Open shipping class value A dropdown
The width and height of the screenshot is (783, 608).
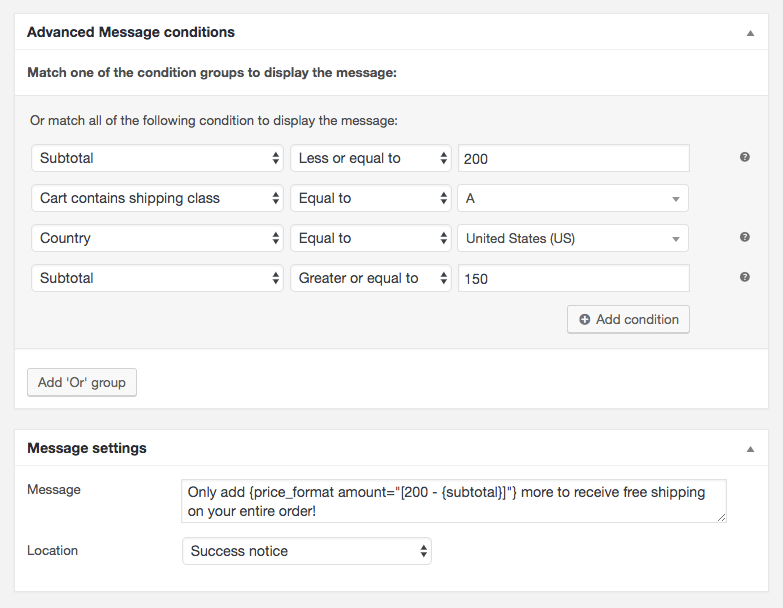[573, 198]
